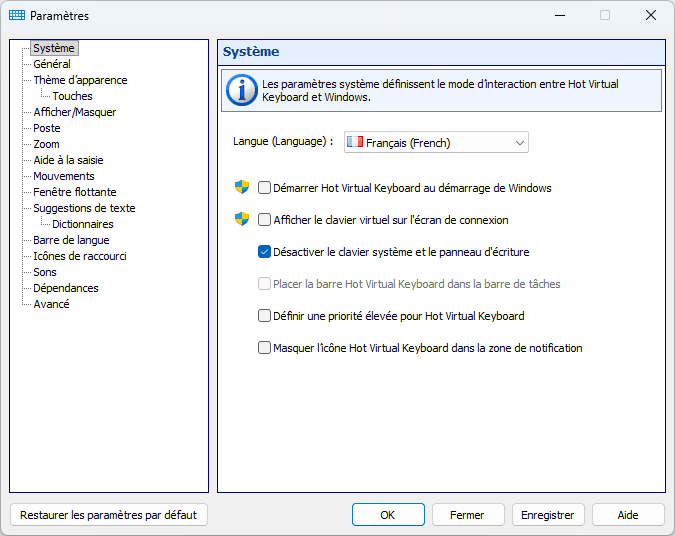
Task: Check Afficher le clavier virtuel sur l'écran de connexion
Action: click(x=264, y=220)
